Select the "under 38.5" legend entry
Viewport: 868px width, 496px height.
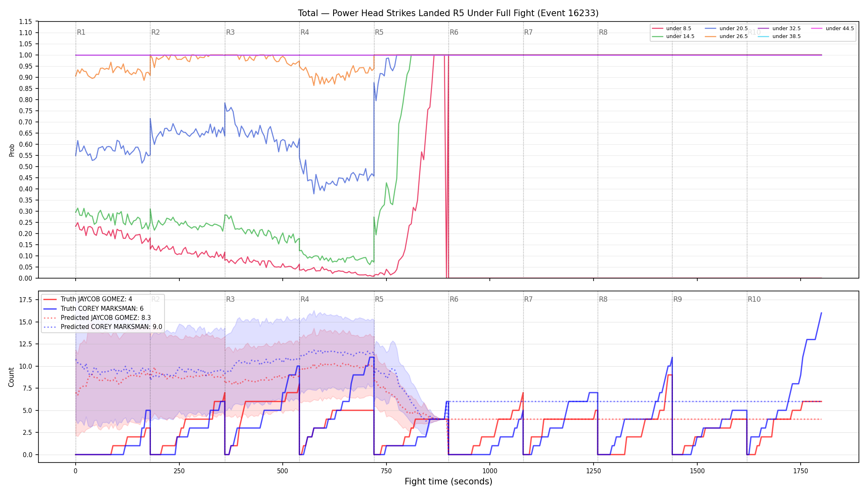click(x=779, y=36)
